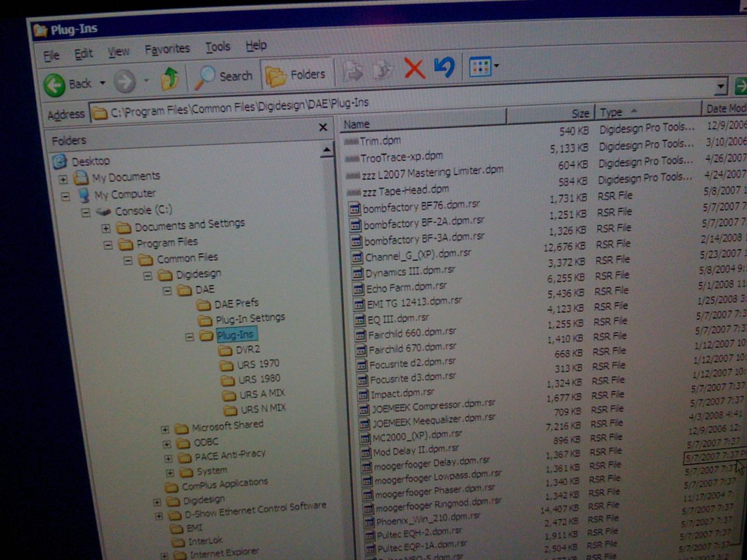The image size is (747, 560).
Task: Click EQ III.dpm.rsr file icon
Action: pyautogui.click(x=360, y=320)
